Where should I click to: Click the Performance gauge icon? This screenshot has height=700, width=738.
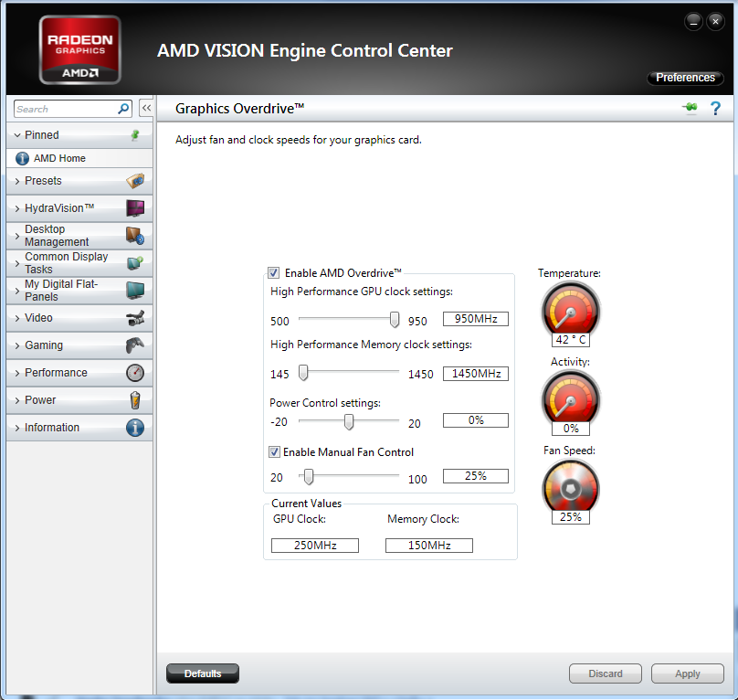(135, 373)
